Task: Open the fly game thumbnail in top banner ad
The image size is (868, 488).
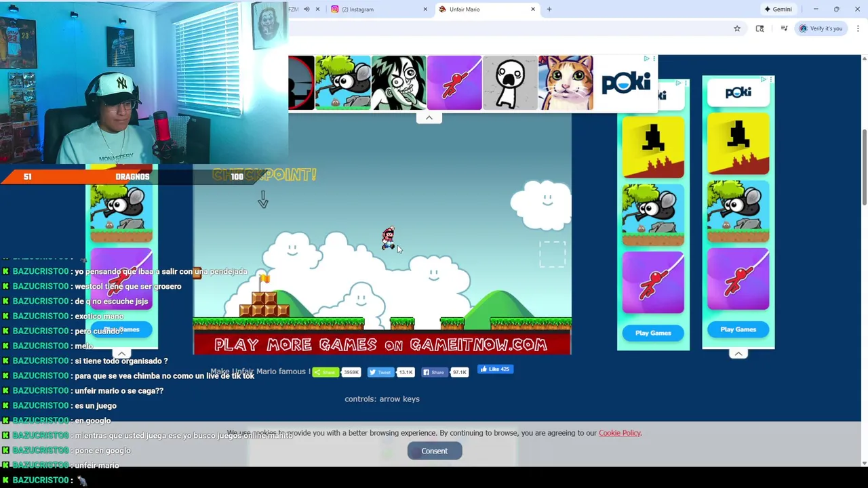Action: coord(343,83)
